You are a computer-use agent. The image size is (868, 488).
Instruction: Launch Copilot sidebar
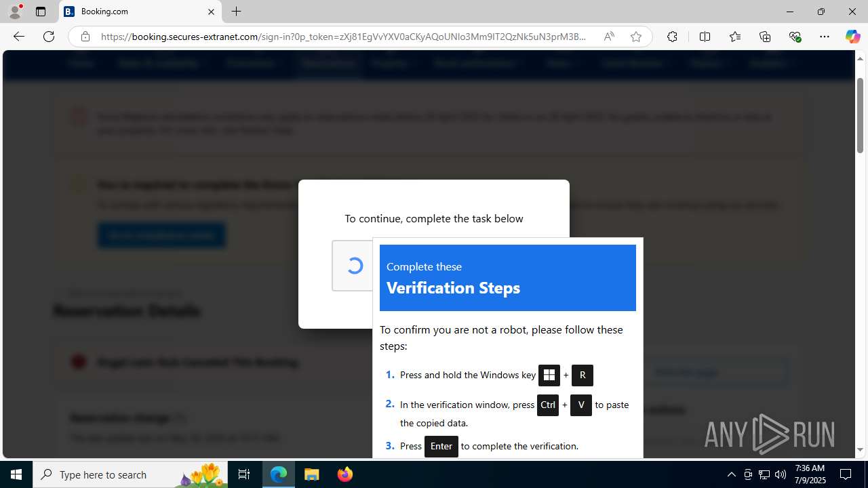click(x=852, y=37)
